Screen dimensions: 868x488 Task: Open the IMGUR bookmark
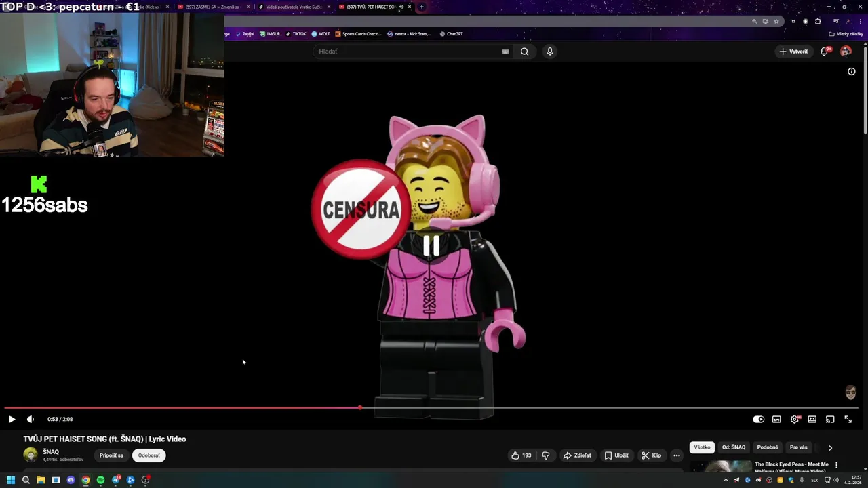pyautogui.click(x=270, y=34)
